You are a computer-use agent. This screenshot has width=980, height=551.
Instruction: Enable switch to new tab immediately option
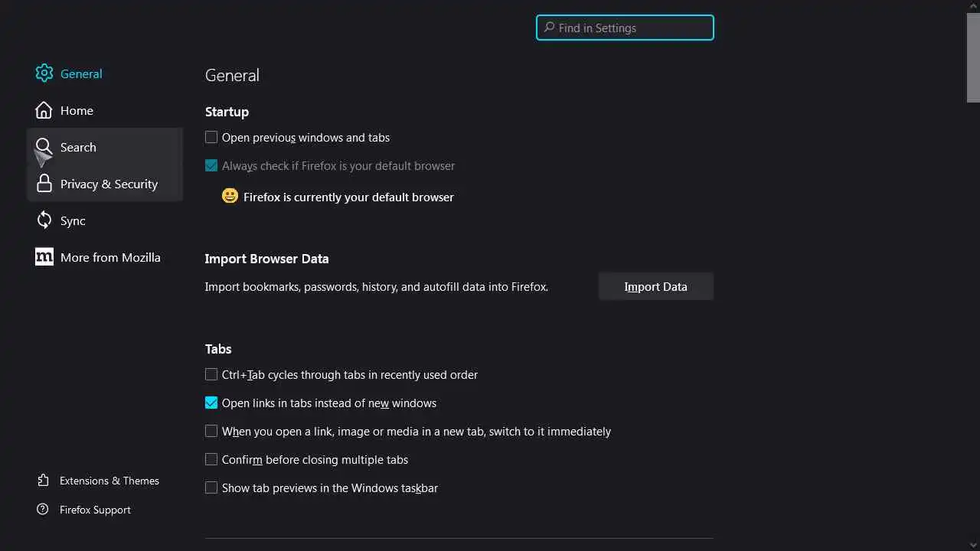[x=211, y=432]
